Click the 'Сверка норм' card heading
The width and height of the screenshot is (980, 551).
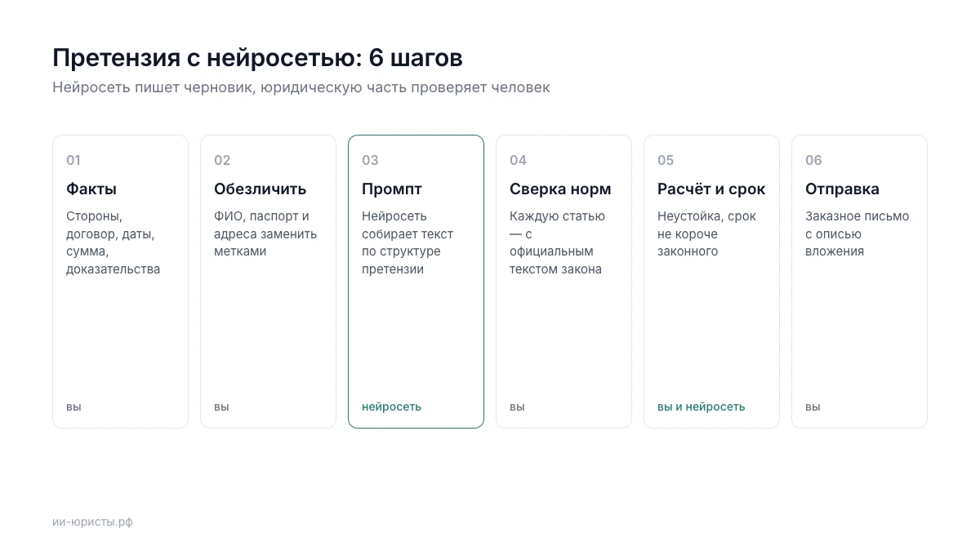pyautogui.click(x=560, y=189)
